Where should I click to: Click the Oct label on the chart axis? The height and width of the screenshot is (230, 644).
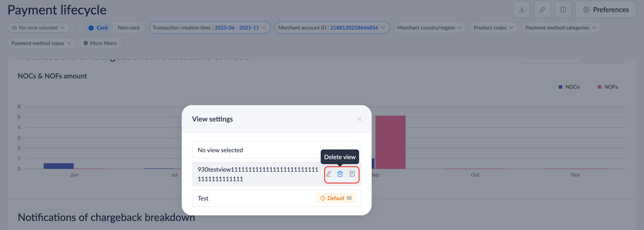coord(475,175)
